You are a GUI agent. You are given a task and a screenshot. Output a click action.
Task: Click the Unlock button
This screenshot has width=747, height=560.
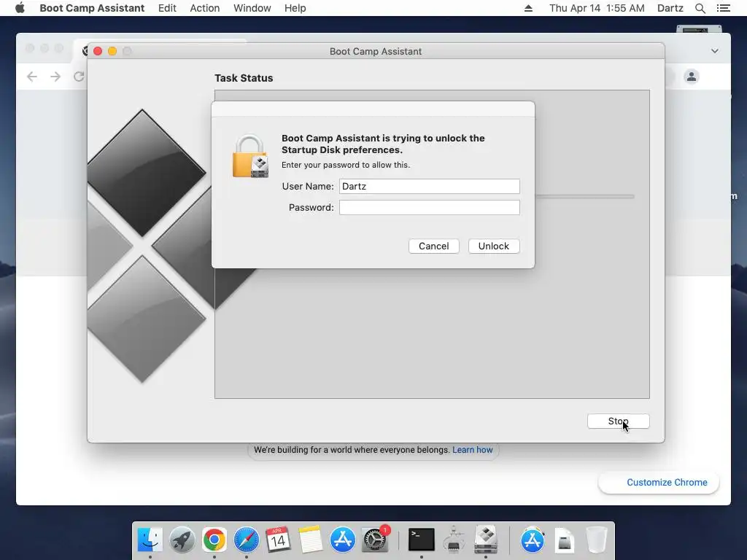[494, 246]
